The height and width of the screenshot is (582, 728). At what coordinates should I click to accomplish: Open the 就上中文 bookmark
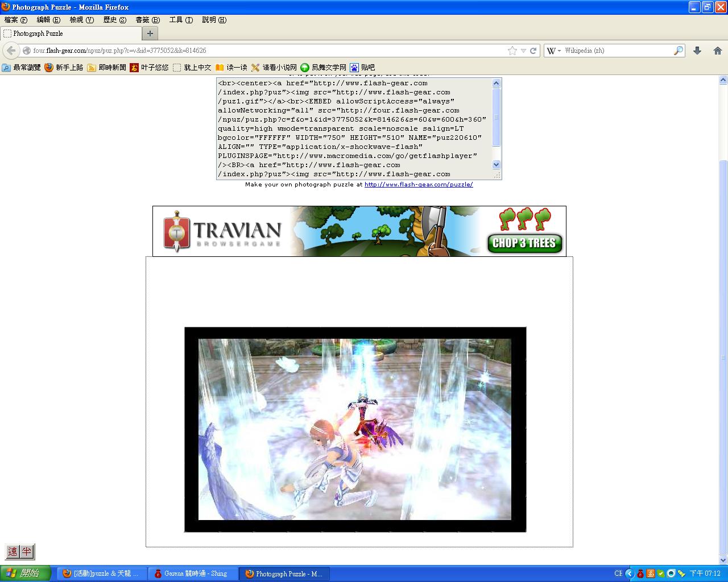(x=192, y=68)
